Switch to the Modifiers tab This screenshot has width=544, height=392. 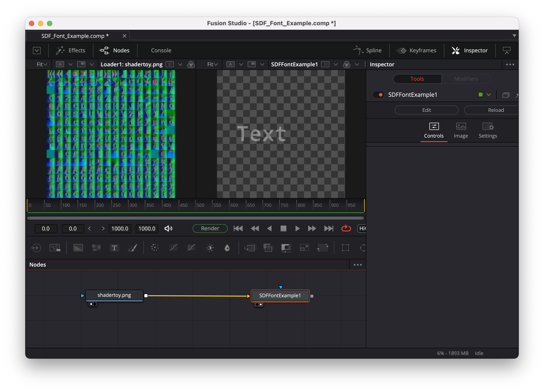(466, 79)
